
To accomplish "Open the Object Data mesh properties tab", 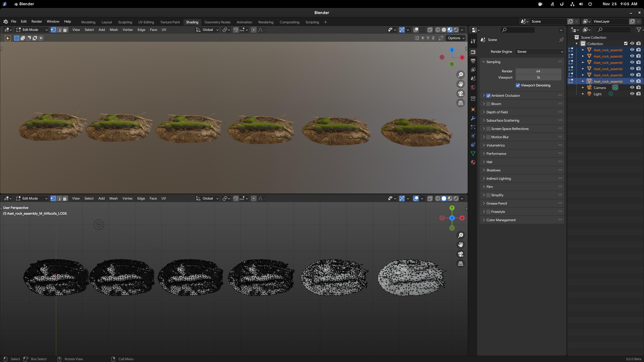I will 473,153.
